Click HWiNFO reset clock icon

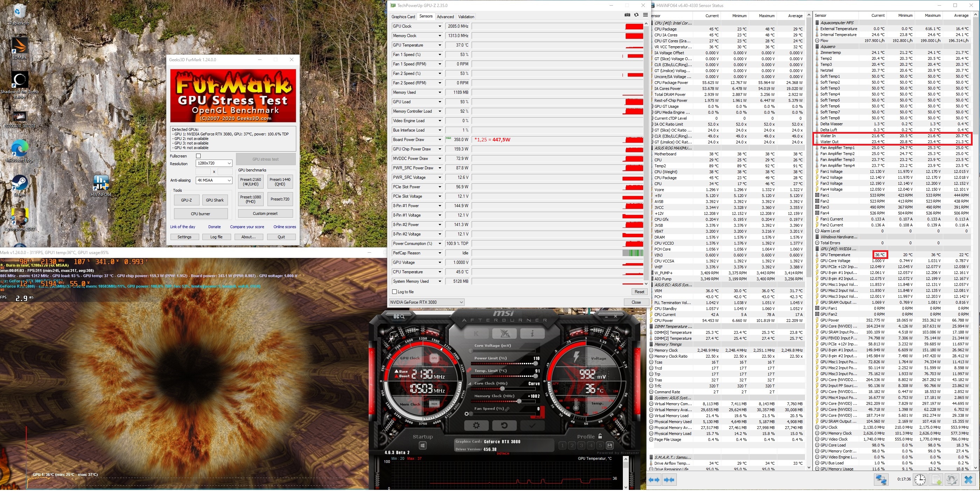click(920, 480)
